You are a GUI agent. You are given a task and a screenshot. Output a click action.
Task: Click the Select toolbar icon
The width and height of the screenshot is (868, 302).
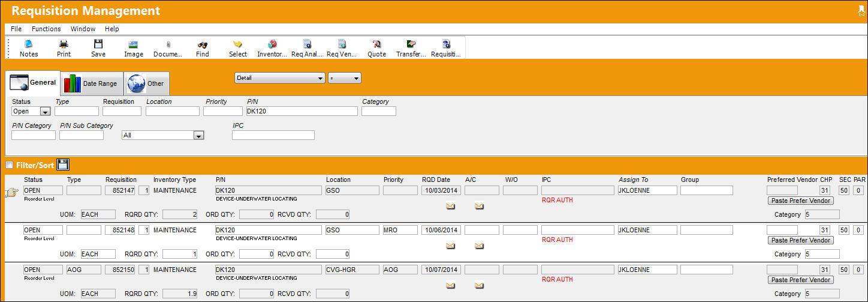237,44
